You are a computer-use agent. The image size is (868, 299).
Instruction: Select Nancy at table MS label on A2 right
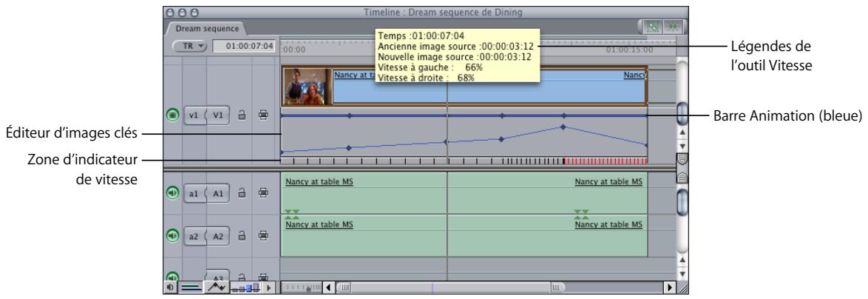point(608,225)
